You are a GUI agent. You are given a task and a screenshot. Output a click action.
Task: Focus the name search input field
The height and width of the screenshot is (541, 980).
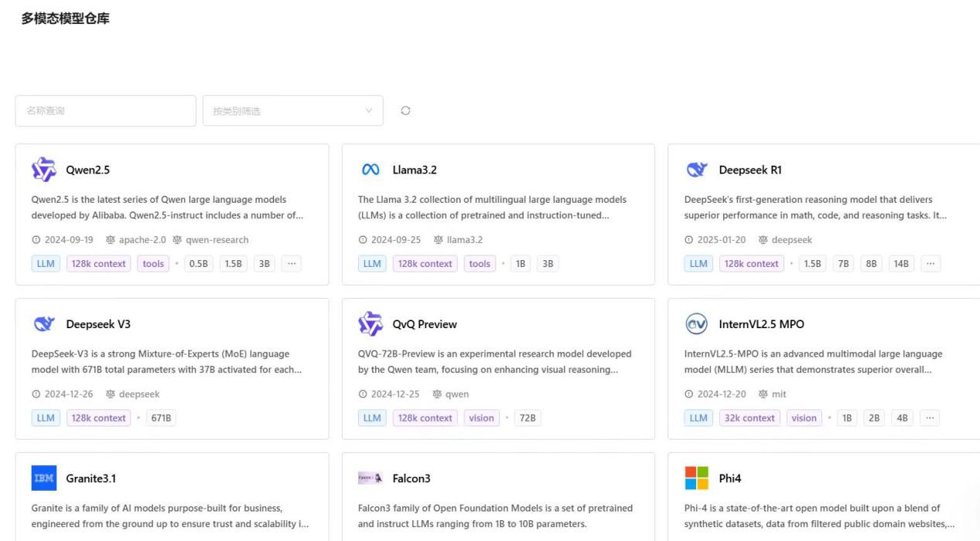pyautogui.click(x=106, y=111)
